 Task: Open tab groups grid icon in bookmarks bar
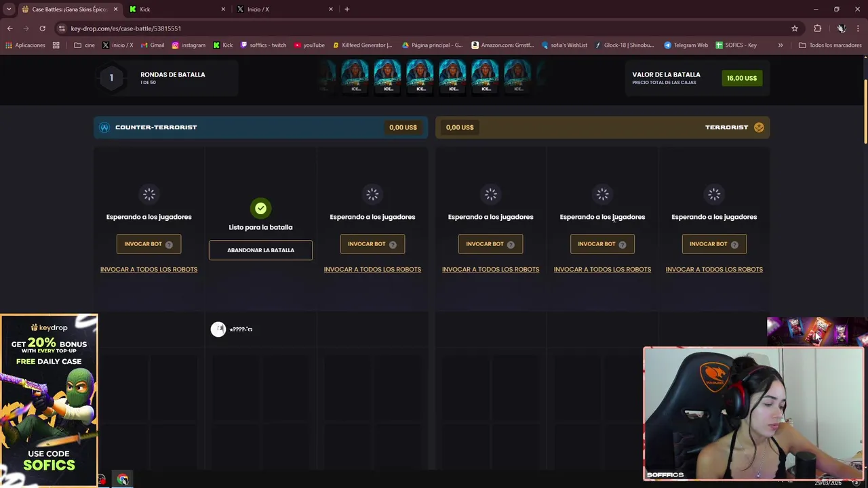click(56, 45)
